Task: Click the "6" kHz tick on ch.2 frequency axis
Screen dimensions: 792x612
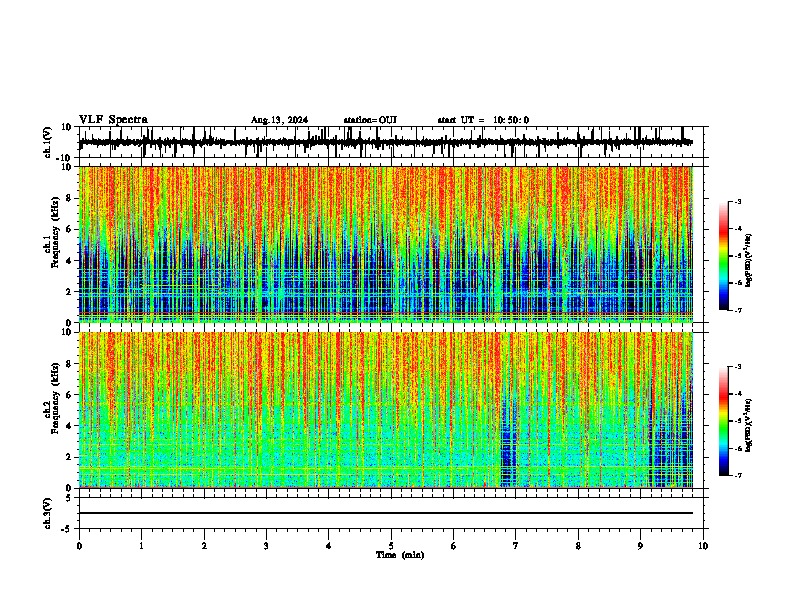Action: pyautogui.click(x=70, y=395)
